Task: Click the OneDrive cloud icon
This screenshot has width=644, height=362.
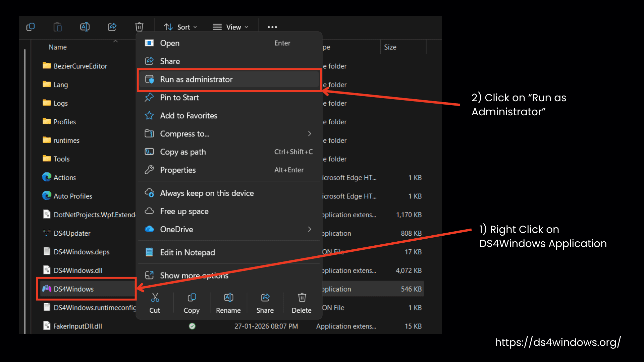Action: [x=149, y=229]
